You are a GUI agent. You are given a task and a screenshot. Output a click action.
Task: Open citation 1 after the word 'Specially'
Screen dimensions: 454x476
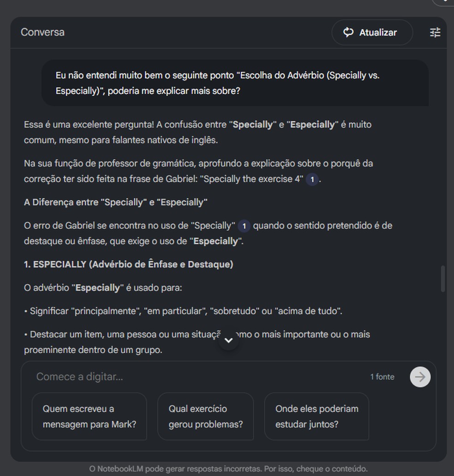[244, 226]
